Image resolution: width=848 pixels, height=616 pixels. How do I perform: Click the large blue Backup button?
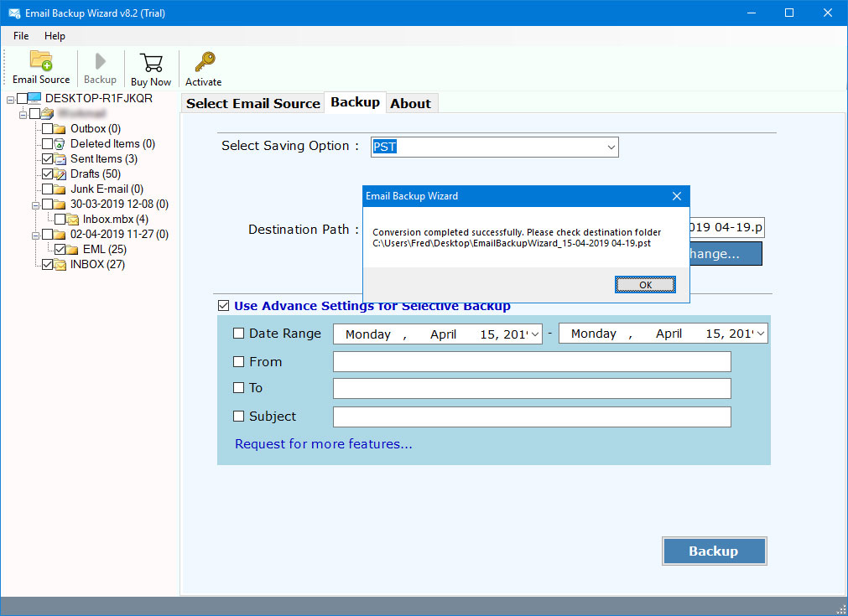click(x=714, y=551)
